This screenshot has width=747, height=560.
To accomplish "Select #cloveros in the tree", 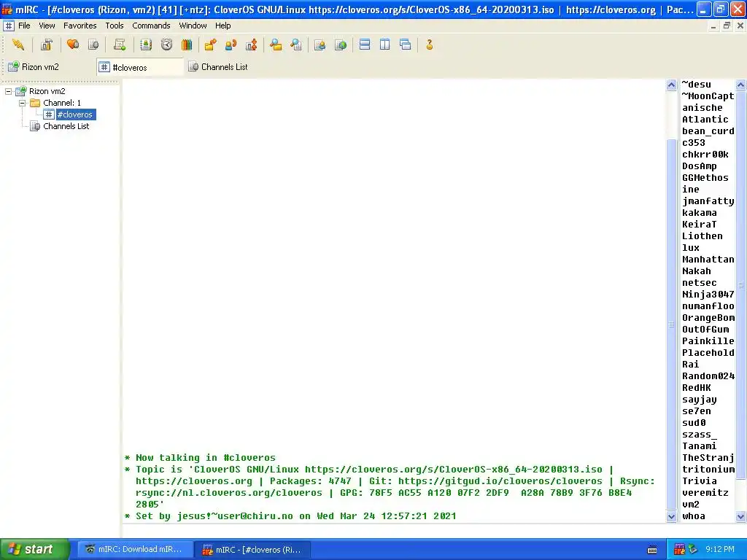I will (76, 114).
